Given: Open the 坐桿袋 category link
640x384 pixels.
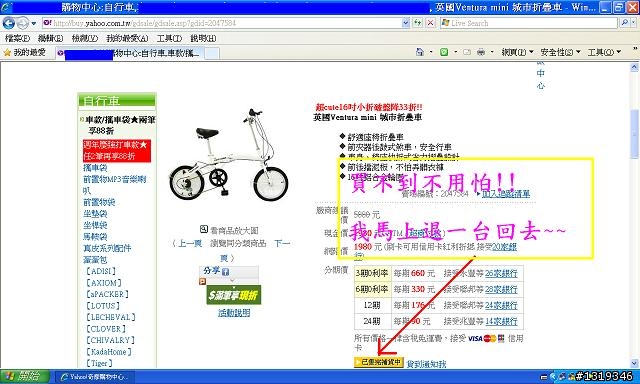Looking at the screenshot, I should (95, 225).
